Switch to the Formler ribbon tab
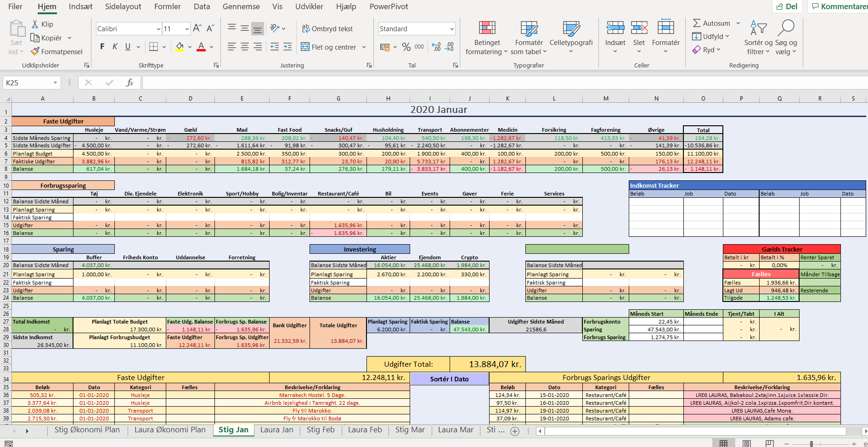This screenshot has height=447, width=868. [168, 6]
